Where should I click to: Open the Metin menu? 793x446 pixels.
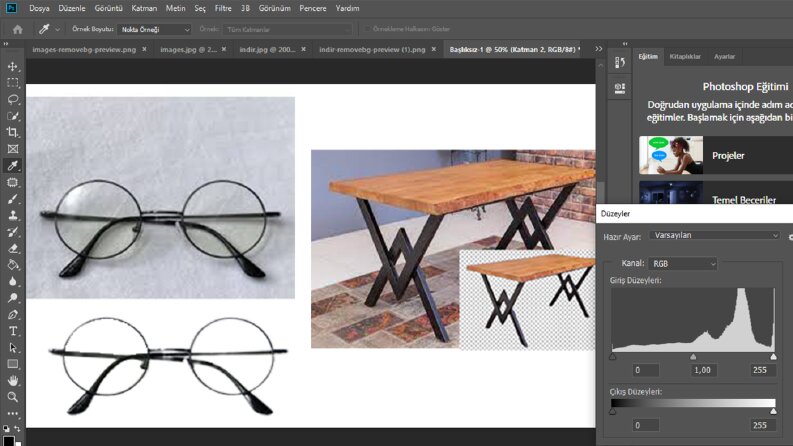click(175, 9)
